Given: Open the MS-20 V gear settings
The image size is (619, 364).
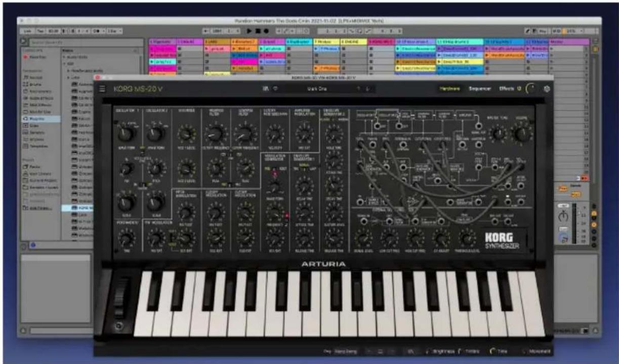Looking at the screenshot, I should point(546,88).
